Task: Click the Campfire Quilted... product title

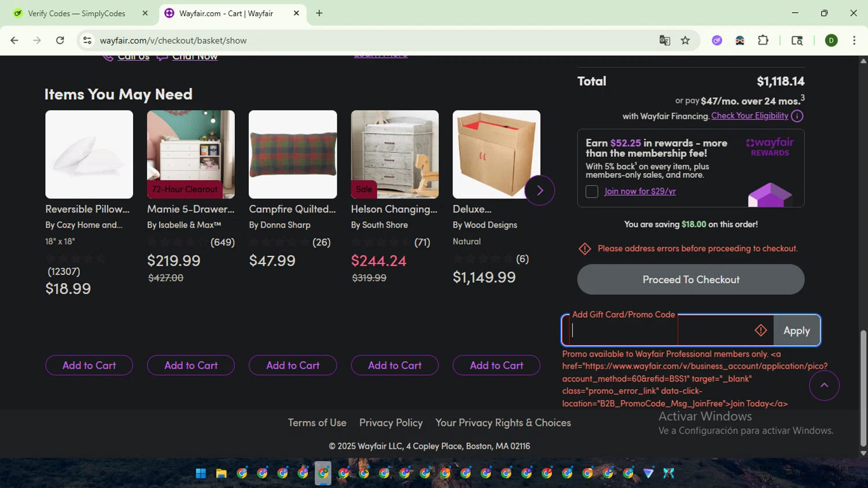Action: [x=292, y=209]
